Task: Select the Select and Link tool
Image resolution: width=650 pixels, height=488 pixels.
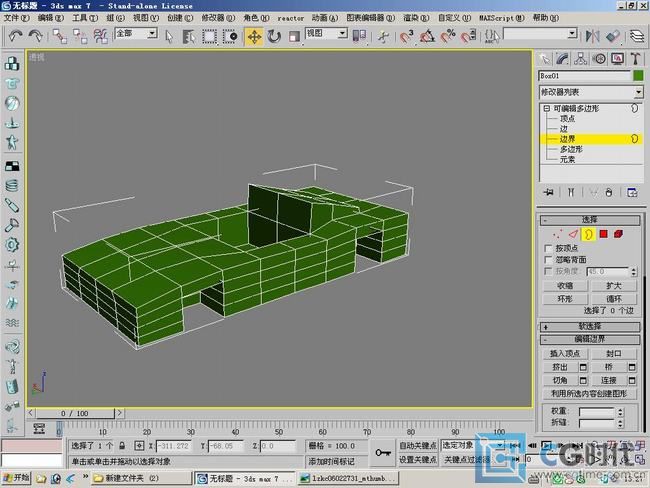Action: pyautogui.click(x=60, y=36)
